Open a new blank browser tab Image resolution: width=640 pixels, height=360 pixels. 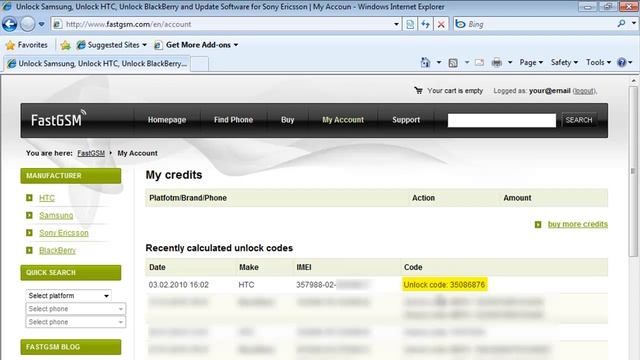click(200, 64)
